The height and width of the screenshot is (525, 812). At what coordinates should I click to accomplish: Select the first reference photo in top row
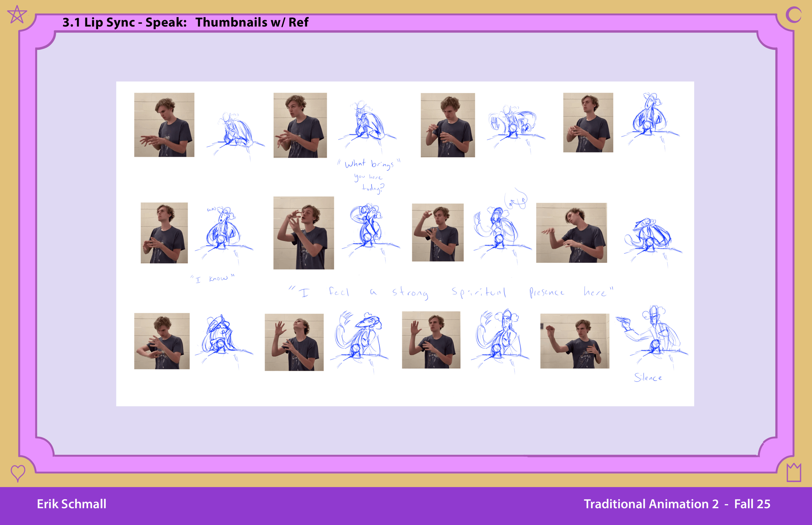164,125
